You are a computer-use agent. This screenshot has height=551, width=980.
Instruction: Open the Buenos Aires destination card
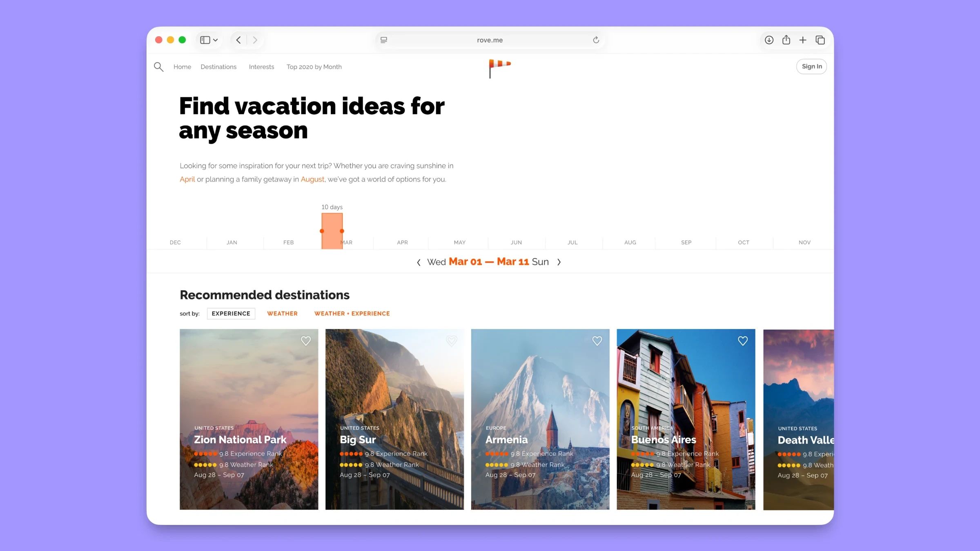click(686, 419)
